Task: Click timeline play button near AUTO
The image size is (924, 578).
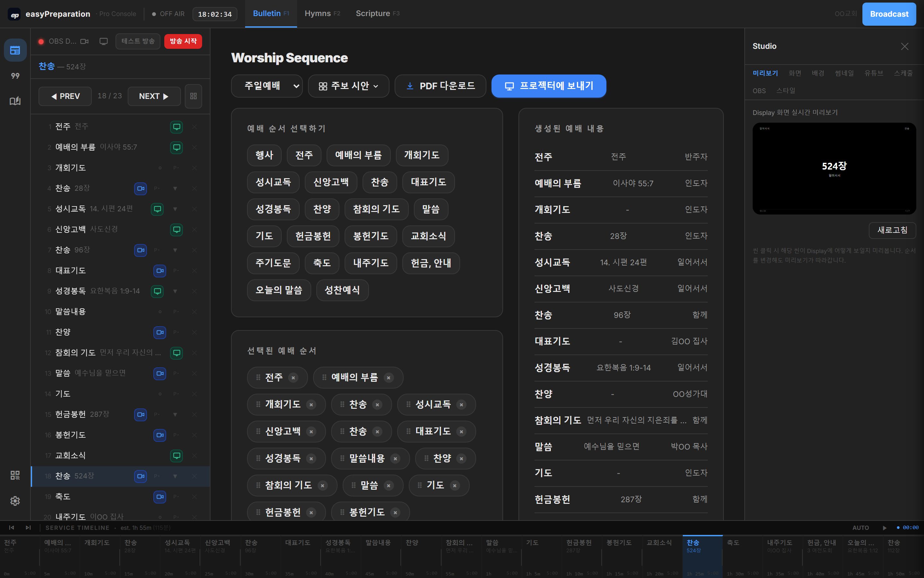Action: click(x=885, y=528)
